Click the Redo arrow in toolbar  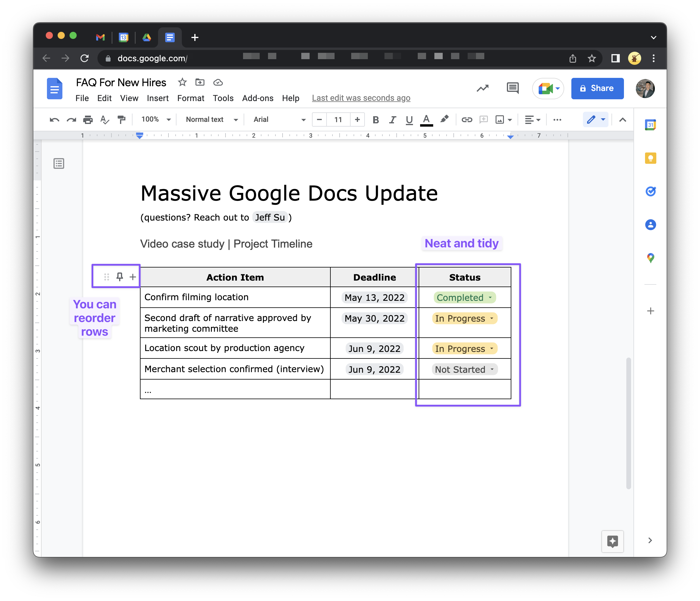pos(71,120)
